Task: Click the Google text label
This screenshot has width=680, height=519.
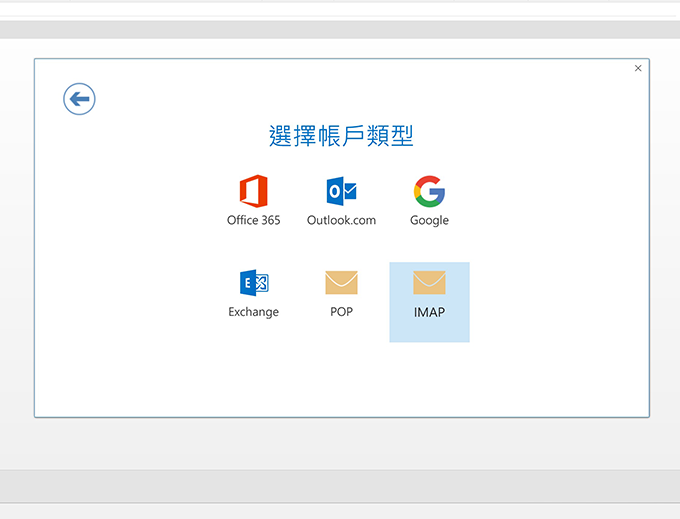Action: point(429,220)
